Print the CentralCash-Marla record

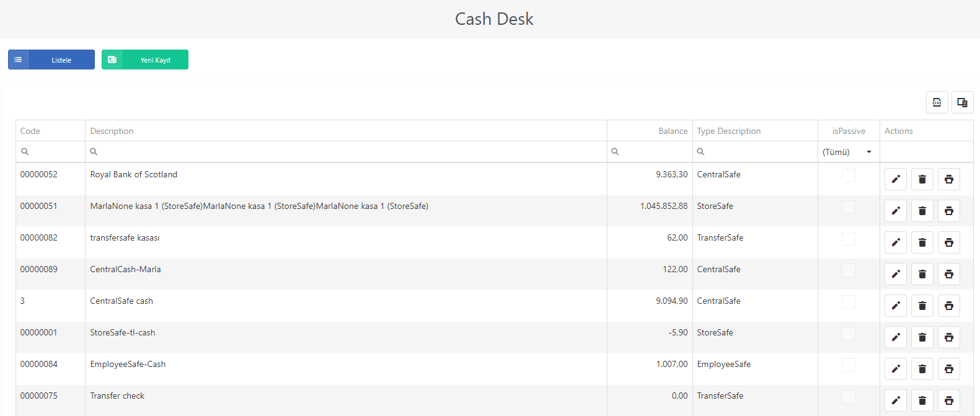click(x=949, y=274)
